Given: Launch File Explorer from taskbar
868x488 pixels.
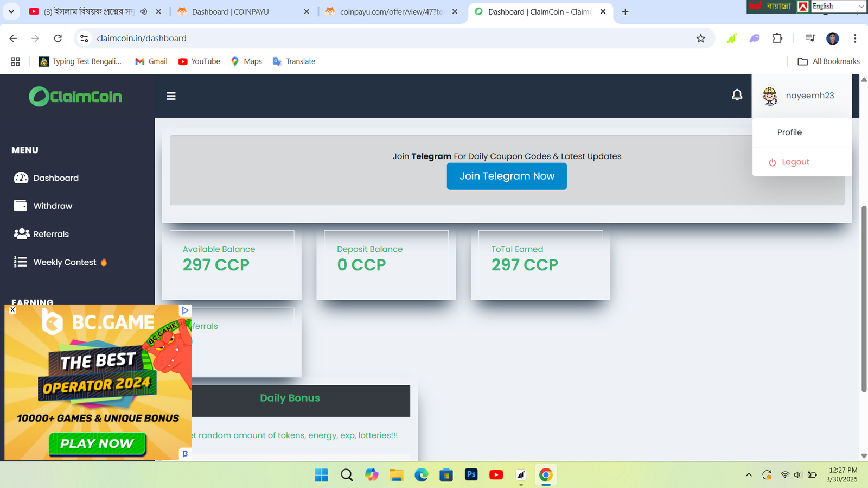Looking at the screenshot, I should pyautogui.click(x=397, y=475).
